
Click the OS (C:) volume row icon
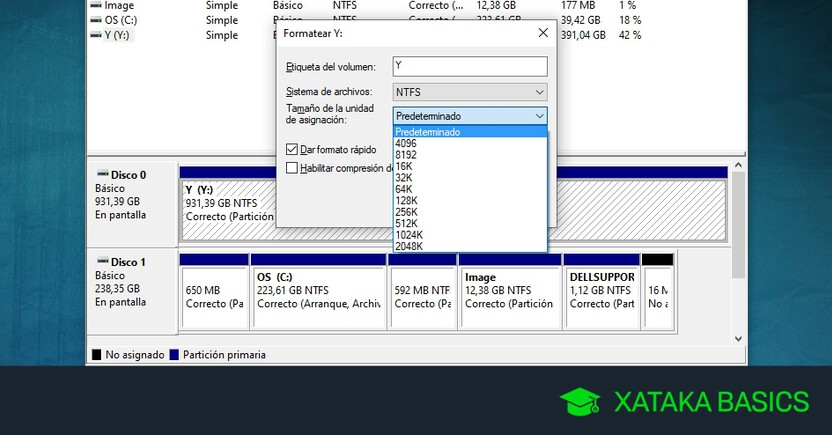[95, 20]
